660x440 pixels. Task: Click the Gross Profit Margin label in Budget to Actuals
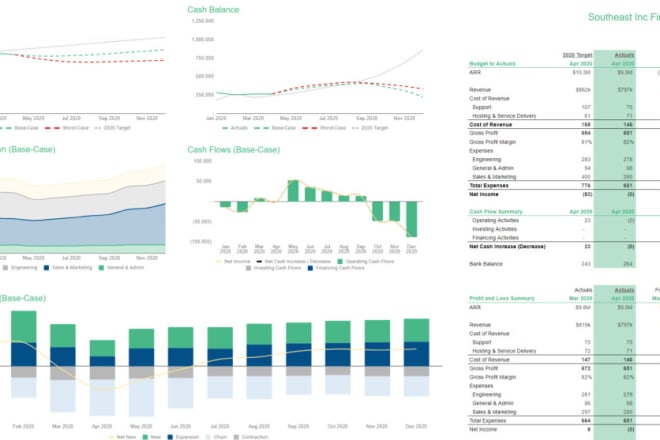tap(492, 142)
